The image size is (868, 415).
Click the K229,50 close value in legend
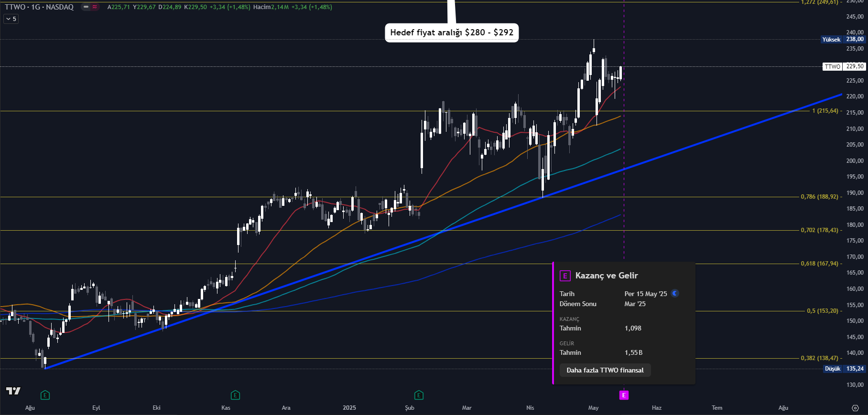(196, 7)
